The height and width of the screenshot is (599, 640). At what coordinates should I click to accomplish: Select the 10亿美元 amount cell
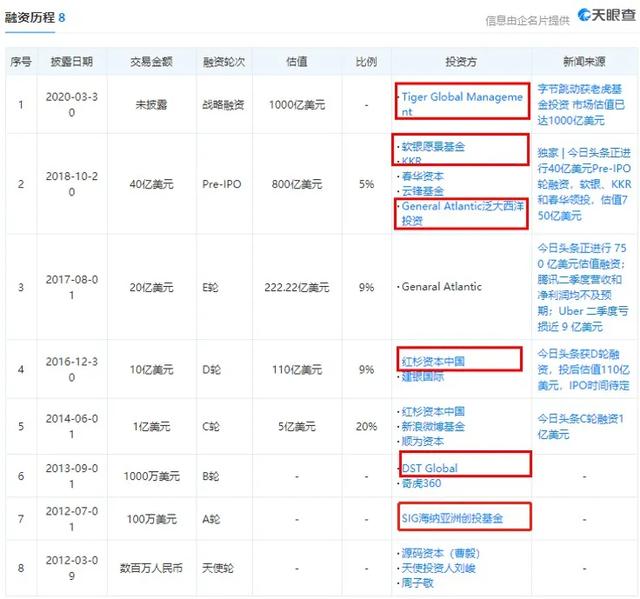(x=151, y=370)
